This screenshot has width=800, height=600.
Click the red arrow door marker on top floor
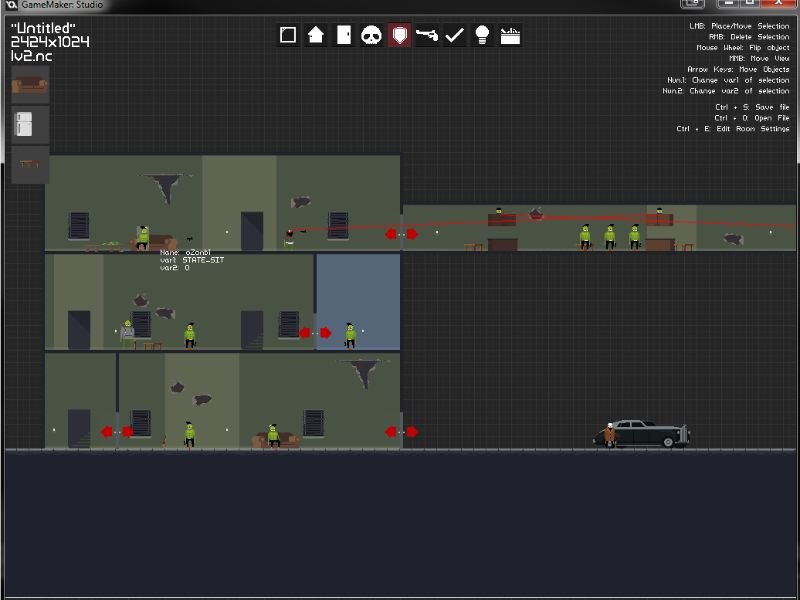402,234
